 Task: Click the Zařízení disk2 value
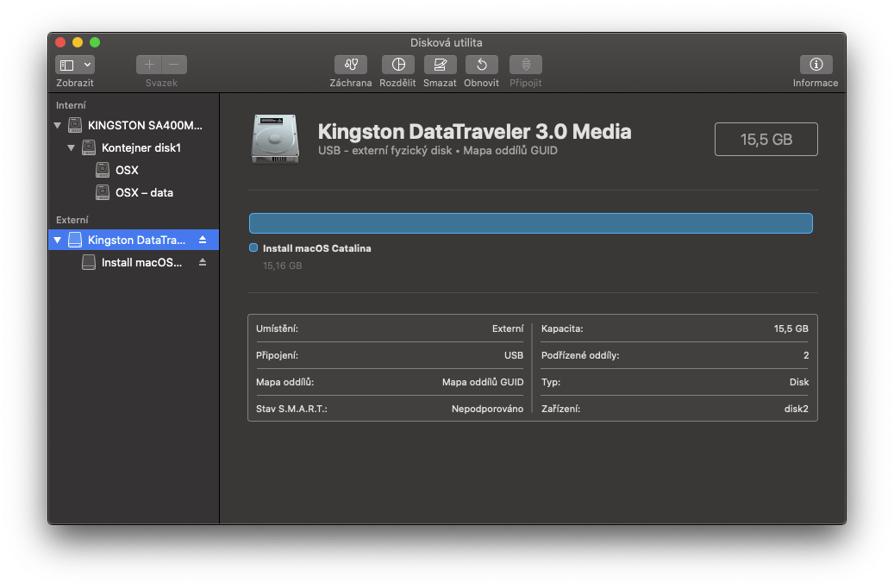[x=796, y=409]
